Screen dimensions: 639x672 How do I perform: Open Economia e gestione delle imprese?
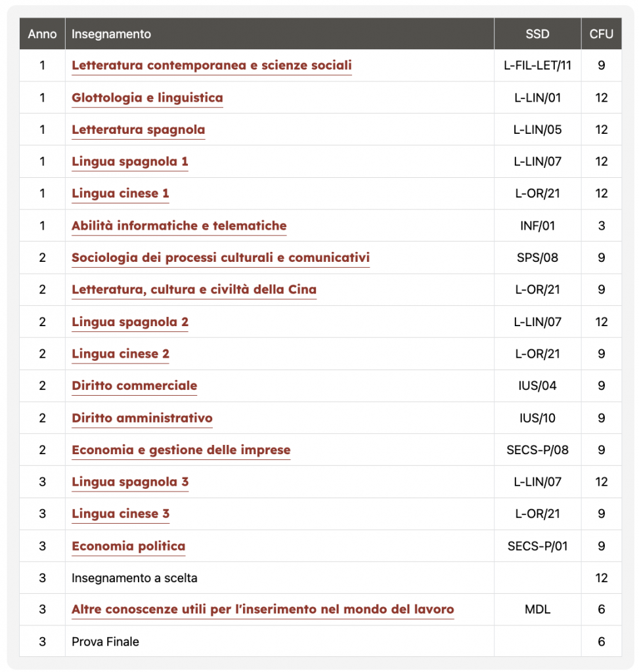coord(181,450)
